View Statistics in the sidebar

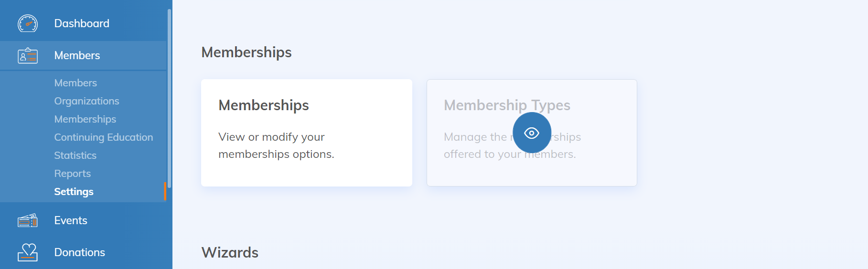(75, 155)
